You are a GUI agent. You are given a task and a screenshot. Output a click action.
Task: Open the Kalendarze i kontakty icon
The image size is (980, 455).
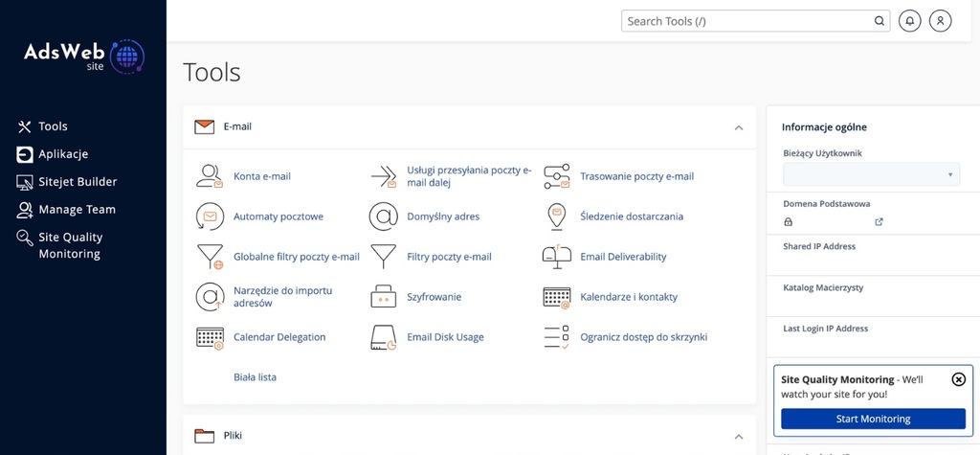[556, 297]
